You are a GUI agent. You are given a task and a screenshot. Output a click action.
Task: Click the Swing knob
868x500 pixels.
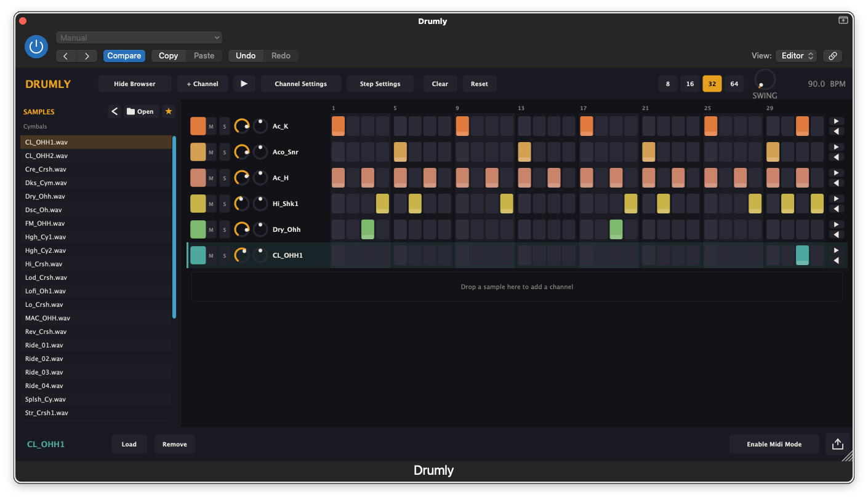(765, 80)
